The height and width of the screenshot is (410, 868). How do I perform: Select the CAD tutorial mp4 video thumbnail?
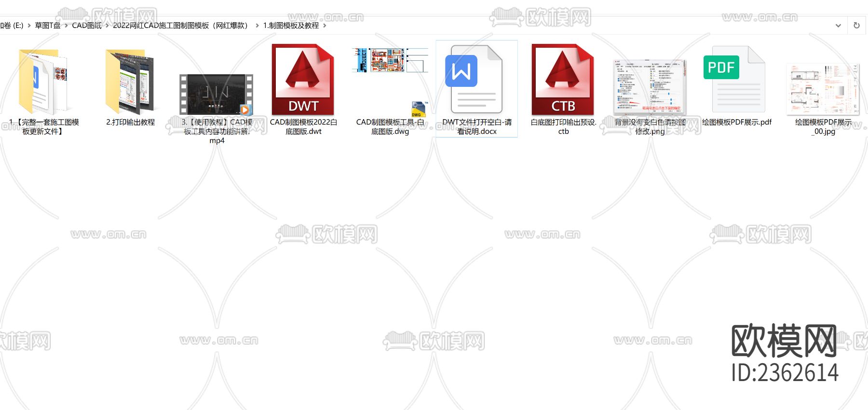216,95
